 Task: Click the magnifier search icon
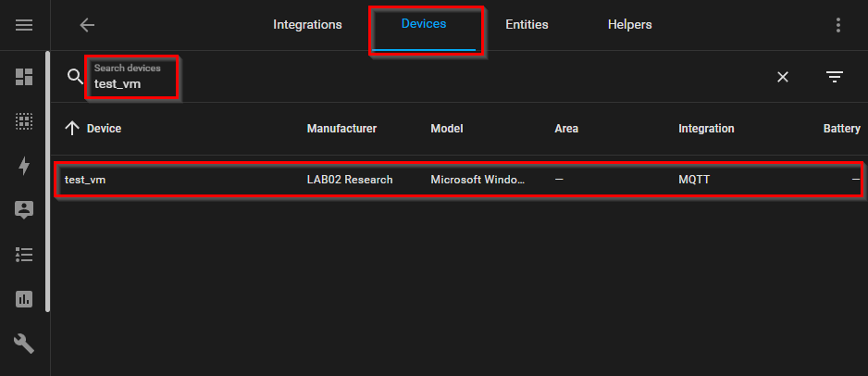tap(75, 77)
